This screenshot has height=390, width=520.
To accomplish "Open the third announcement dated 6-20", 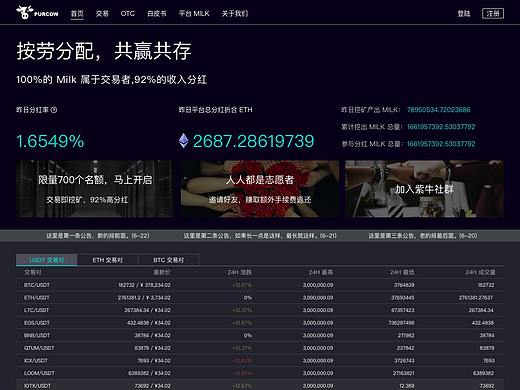I will pyautogui.click(x=423, y=236).
